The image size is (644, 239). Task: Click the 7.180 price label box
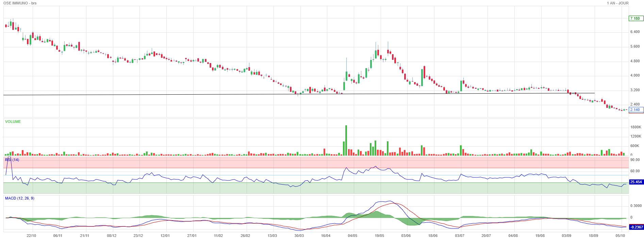[x=636, y=18]
